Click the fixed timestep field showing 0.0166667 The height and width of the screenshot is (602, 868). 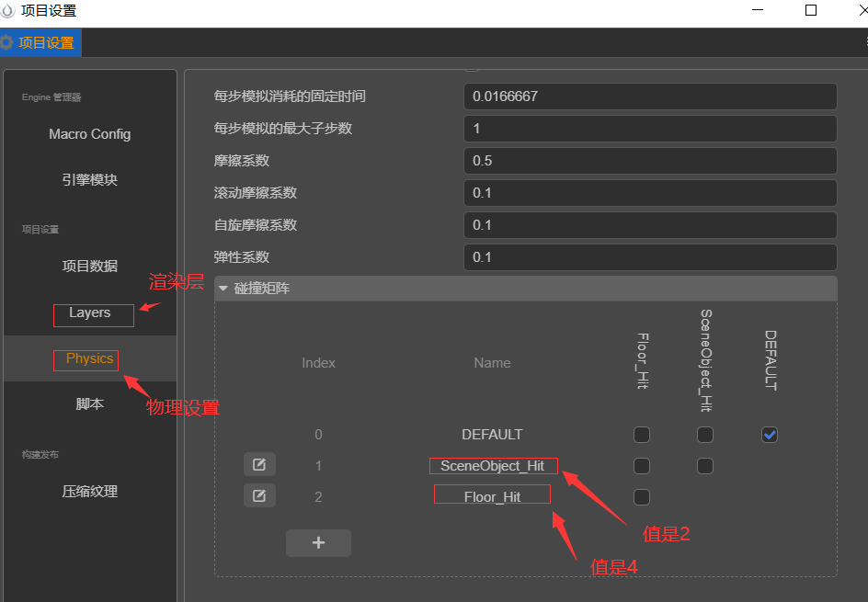pos(649,96)
